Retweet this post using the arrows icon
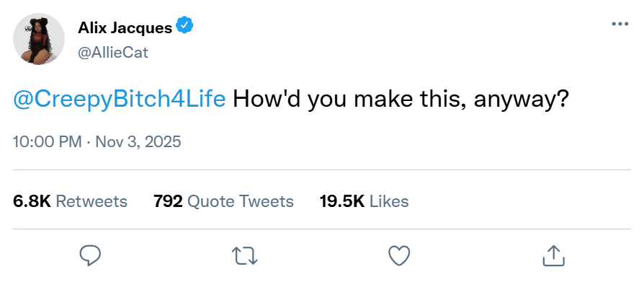This screenshot has height=295, width=644. 244,255
